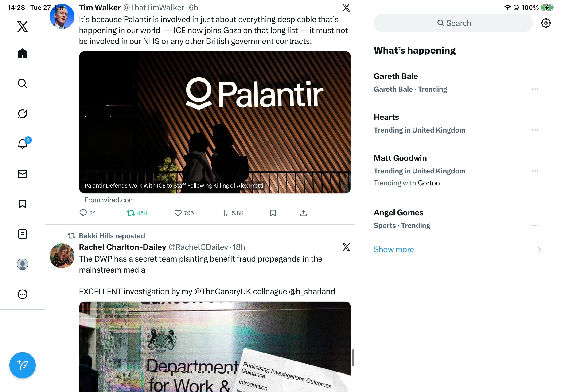Open more options for Hearts trend
The height and width of the screenshot is (392, 561).
pyautogui.click(x=535, y=130)
